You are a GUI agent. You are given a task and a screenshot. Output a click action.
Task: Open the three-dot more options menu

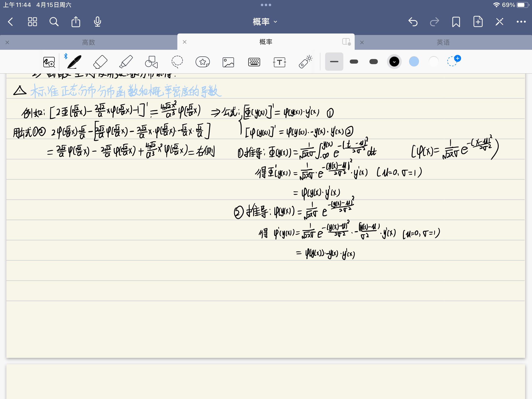point(521,22)
